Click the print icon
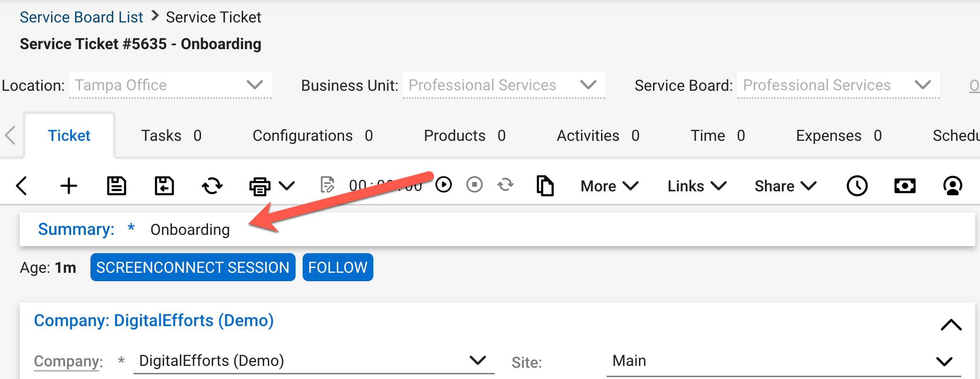The image size is (980, 379). (x=260, y=186)
